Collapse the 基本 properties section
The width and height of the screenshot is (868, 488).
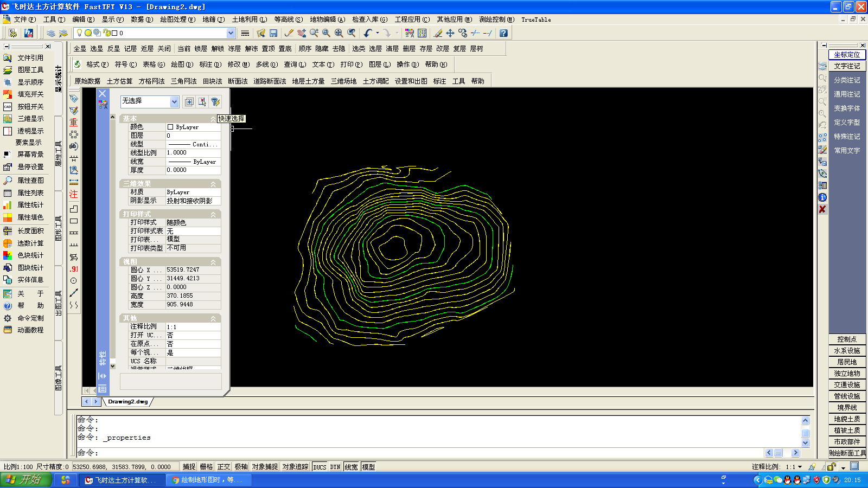click(x=213, y=119)
